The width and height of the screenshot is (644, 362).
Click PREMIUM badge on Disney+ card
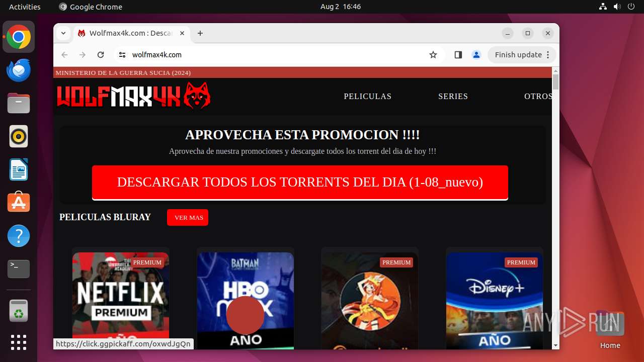pyautogui.click(x=521, y=262)
